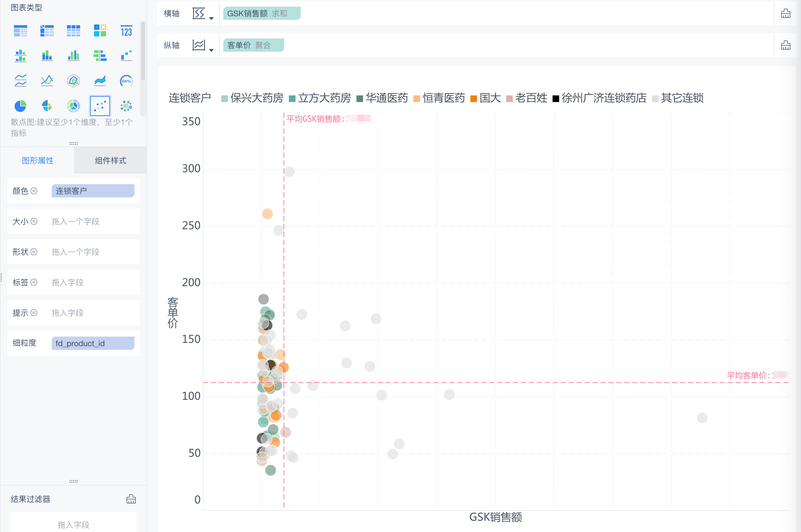Toggle the 徐州广济连锁药店 legend entry
This screenshot has height=532, width=801.
click(599, 98)
